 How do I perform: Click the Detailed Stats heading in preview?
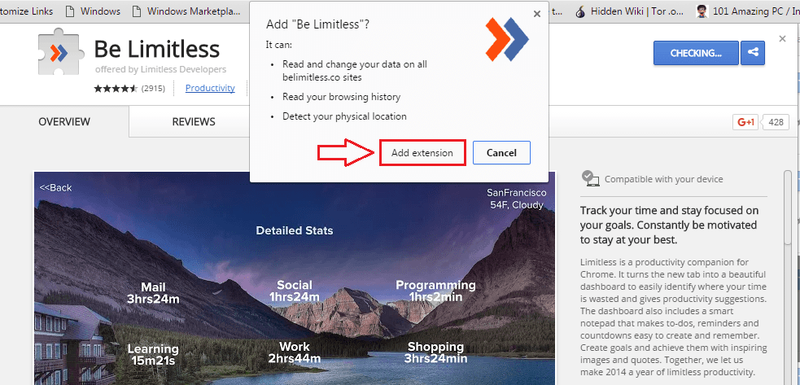(294, 230)
